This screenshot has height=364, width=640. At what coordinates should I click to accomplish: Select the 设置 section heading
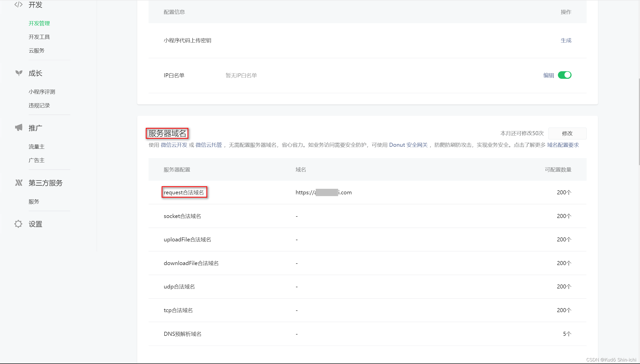click(x=35, y=224)
